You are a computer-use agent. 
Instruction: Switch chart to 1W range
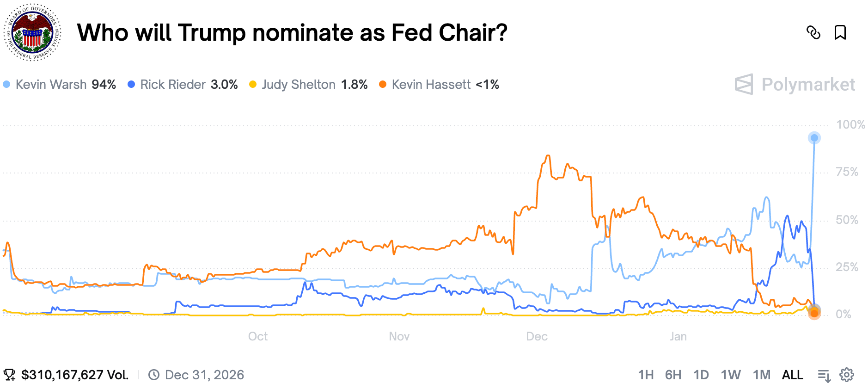731,375
